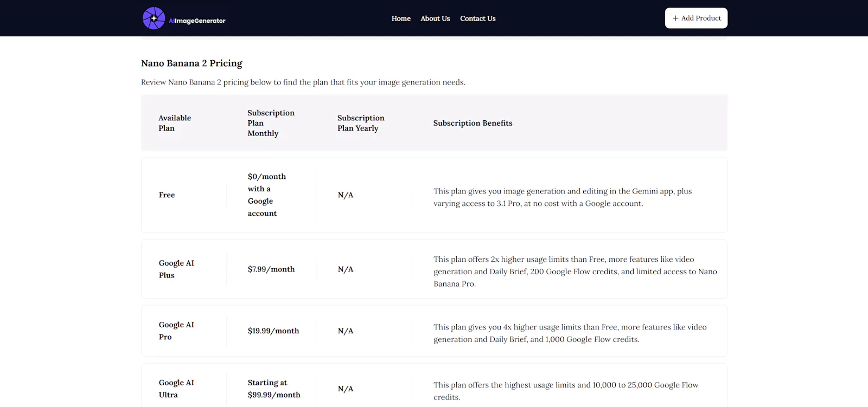
Task: Click N/A in the Google AI Plus row
Action: click(346, 269)
